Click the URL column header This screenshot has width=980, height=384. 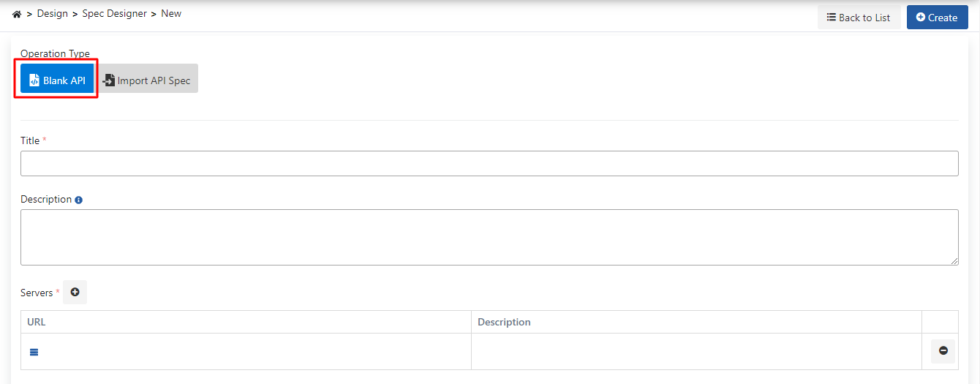tap(37, 322)
